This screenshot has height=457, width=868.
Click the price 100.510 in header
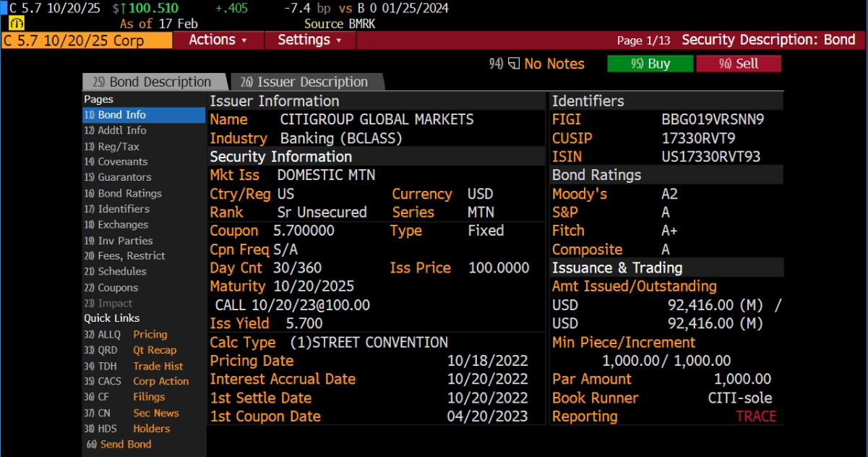tap(154, 9)
